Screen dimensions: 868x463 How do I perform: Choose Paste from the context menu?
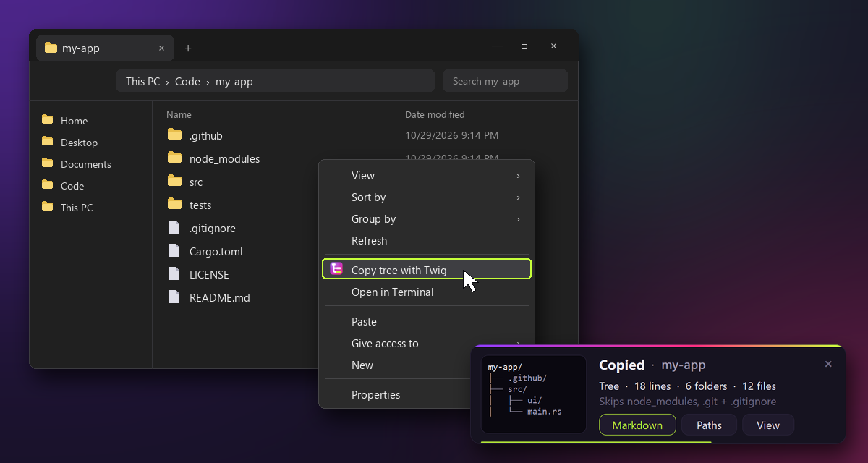pos(427,322)
